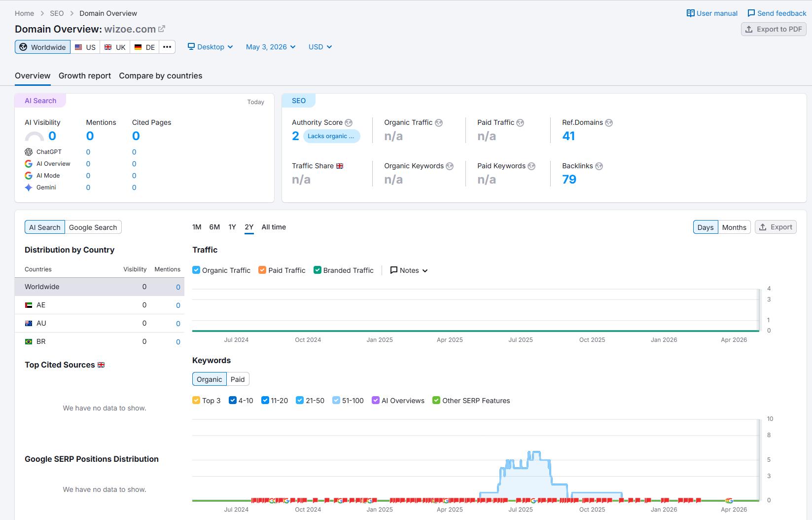Image resolution: width=812 pixels, height=520 pixels.
Task: Open more countries ellipsis button
Action: 167,47
